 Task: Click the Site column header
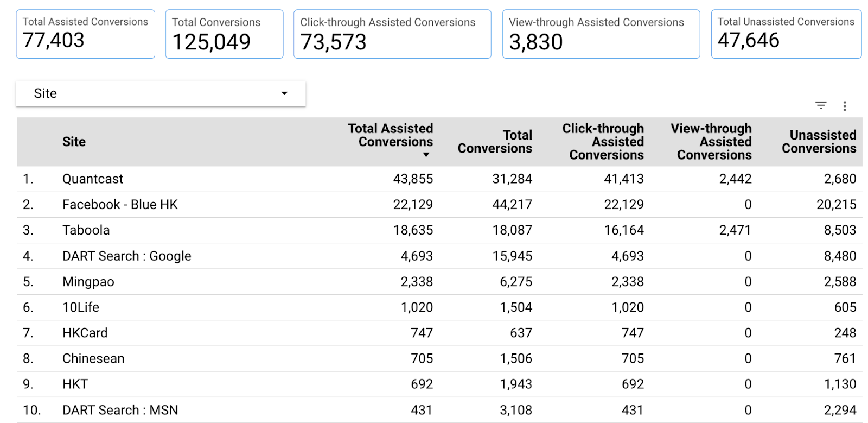(x=74, y=142)
